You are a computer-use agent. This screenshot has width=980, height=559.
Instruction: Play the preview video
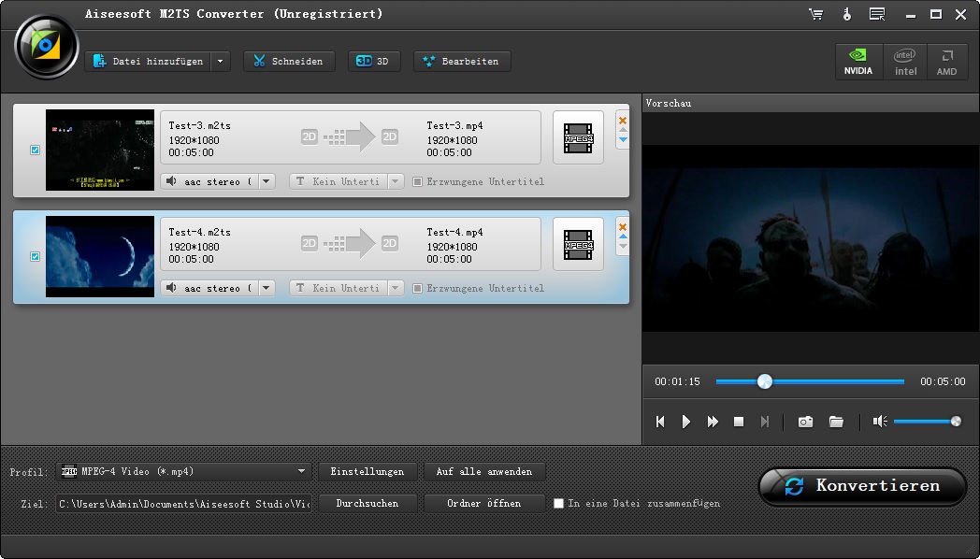coord(686,422)
